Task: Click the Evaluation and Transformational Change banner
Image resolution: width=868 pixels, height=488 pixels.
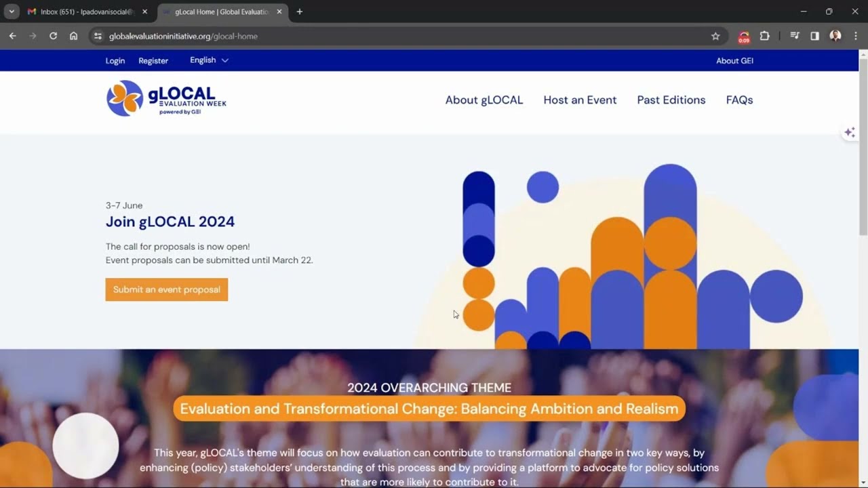Action: [429, 409]
